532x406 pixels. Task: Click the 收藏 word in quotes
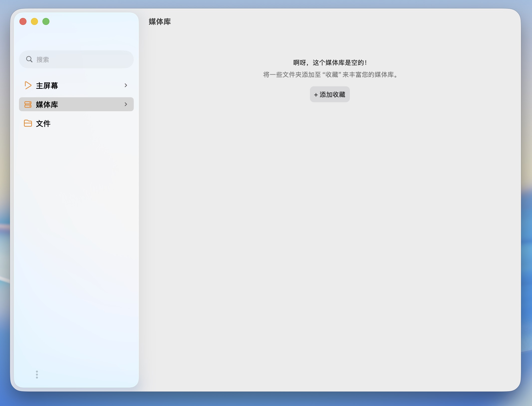click(332, 75)
